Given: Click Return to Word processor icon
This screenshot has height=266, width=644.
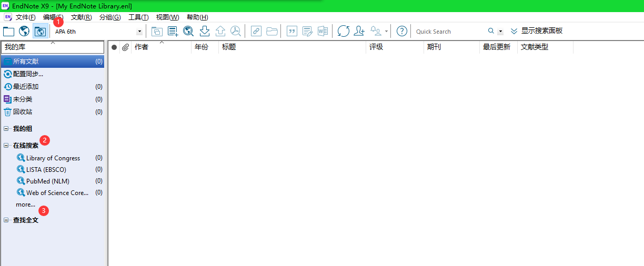Looking at the screenshot, I should point(323,31).
